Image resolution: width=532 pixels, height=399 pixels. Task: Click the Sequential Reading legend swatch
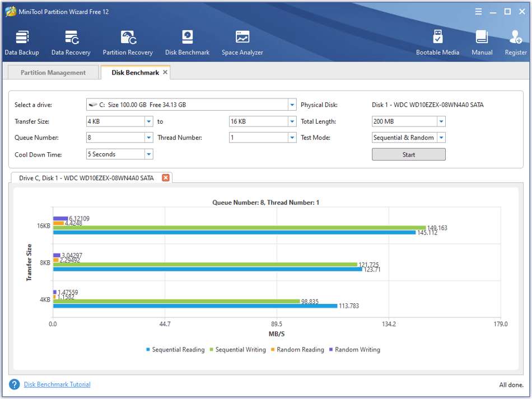coord(148,350)
